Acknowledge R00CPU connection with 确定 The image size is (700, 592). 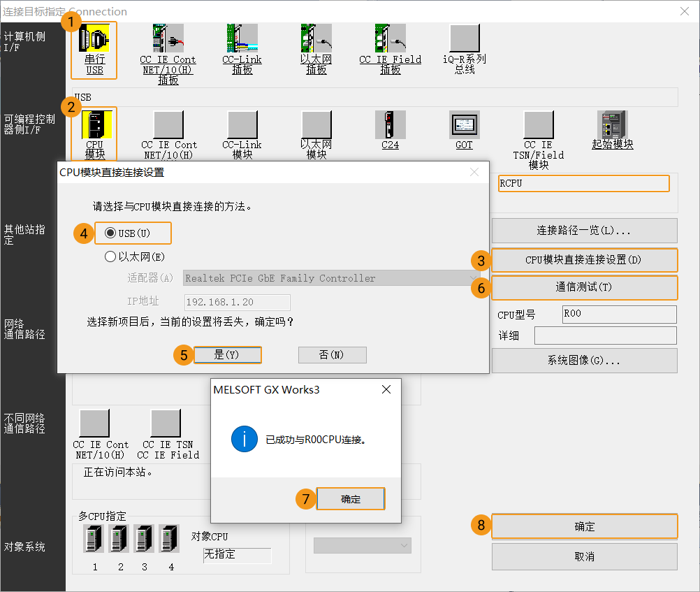350,498
